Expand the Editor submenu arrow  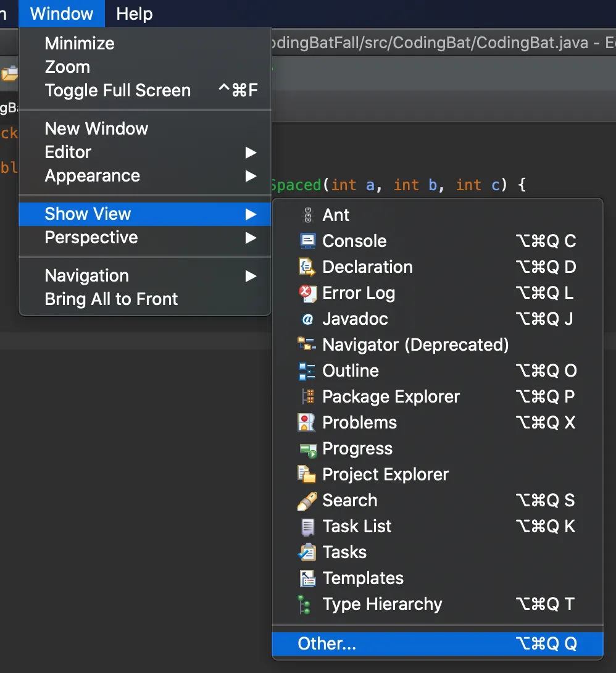(x=251, y=153)
